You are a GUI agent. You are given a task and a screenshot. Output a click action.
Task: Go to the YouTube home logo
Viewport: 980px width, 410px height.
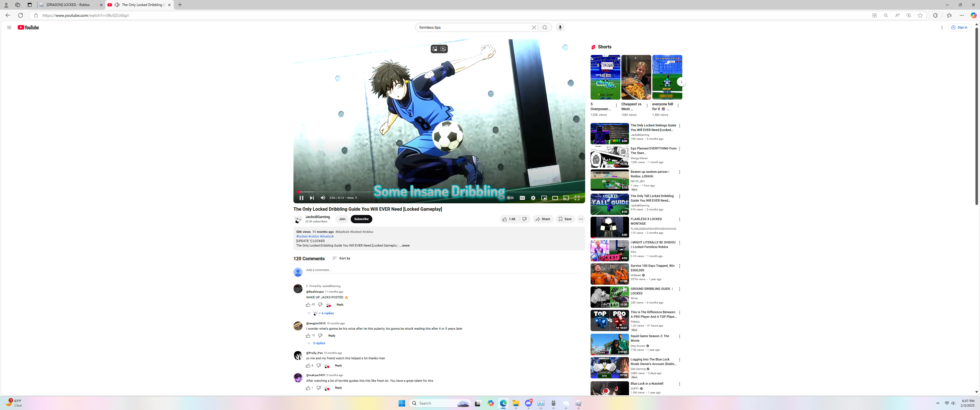(28, 27)
